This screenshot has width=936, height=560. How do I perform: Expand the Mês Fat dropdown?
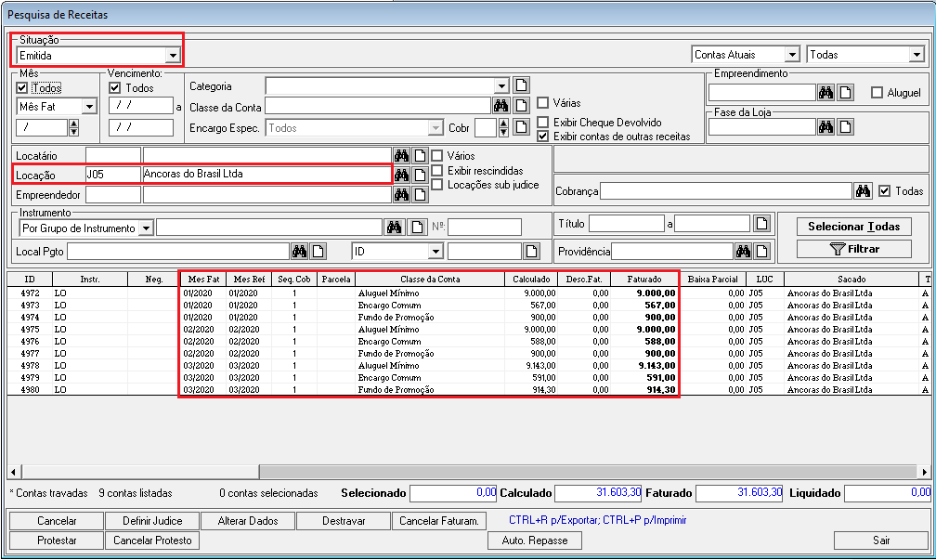[89, 107]
